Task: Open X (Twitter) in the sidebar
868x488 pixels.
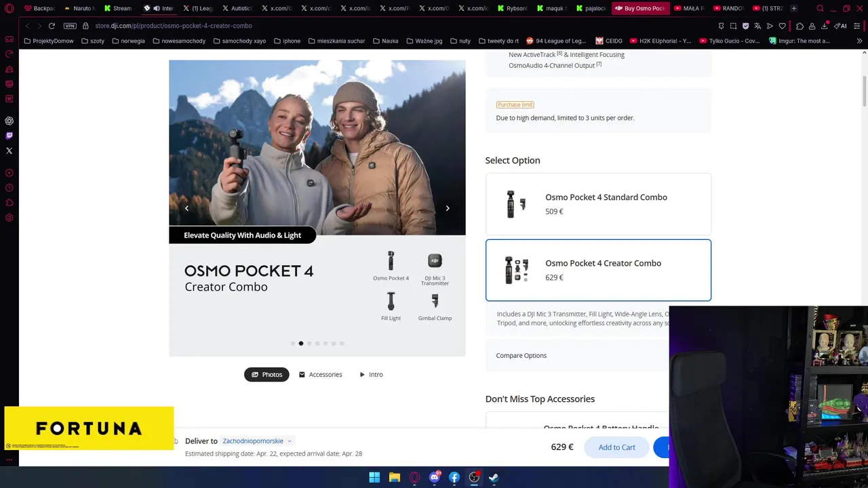Action: coord(9,150)
